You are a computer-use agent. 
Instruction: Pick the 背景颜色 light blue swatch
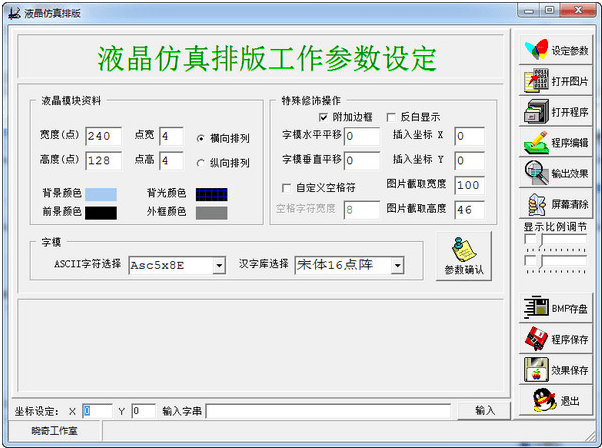(x=100, y=193)
